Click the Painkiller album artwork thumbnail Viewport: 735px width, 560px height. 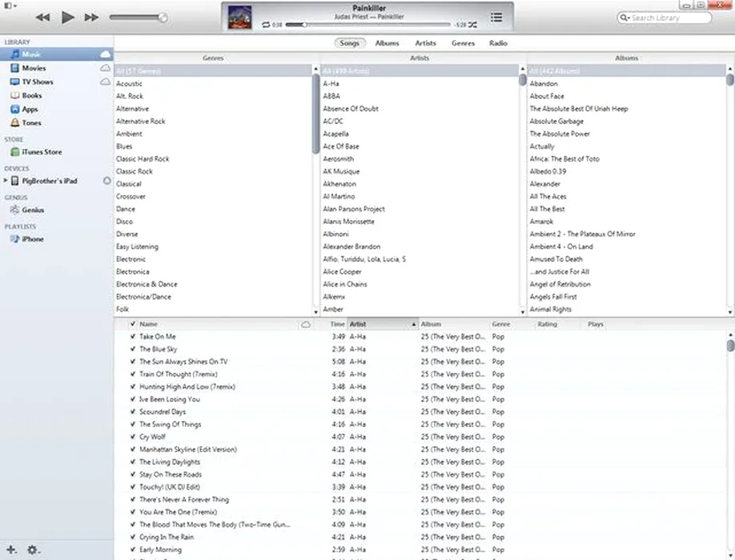pyautogui.click(x=240, y=16)
